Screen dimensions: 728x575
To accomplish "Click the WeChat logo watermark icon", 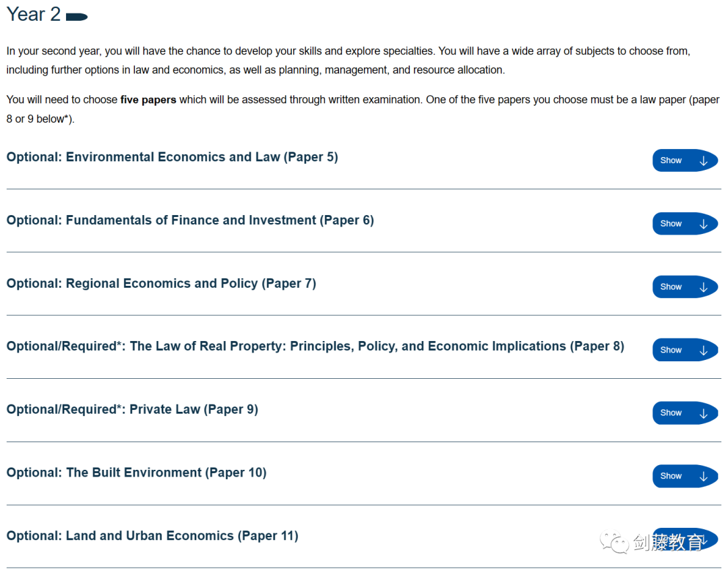I will coord(614,542).
